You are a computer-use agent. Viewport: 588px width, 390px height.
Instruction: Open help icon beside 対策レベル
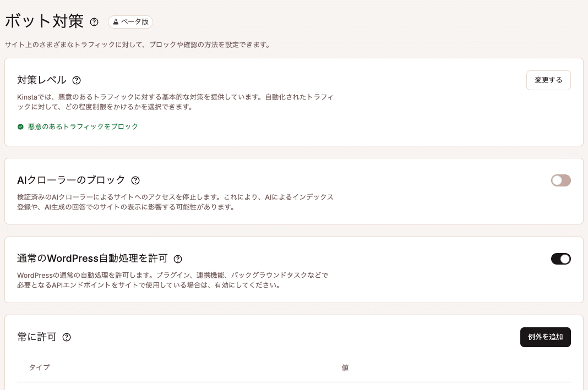[x=77, y=80]
